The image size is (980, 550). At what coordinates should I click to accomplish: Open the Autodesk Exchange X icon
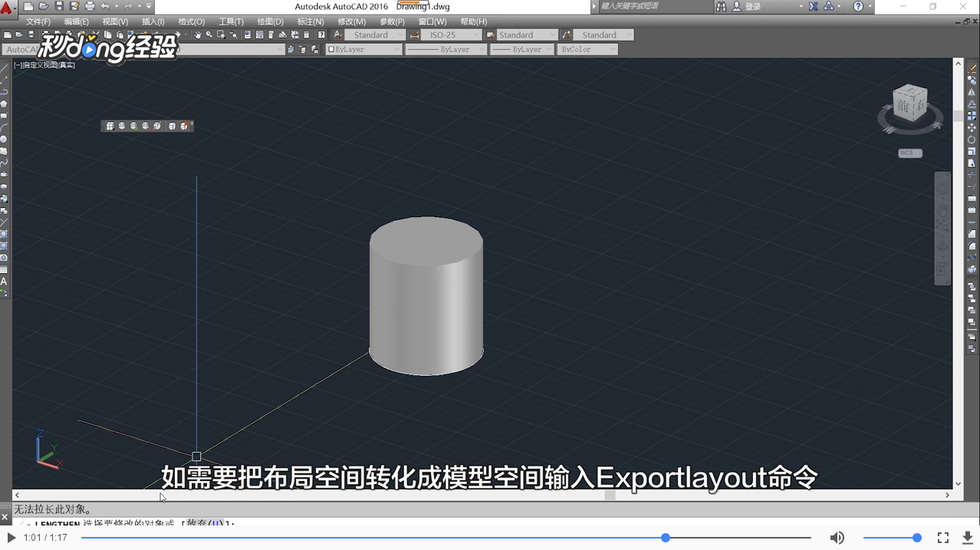[813, 7]
